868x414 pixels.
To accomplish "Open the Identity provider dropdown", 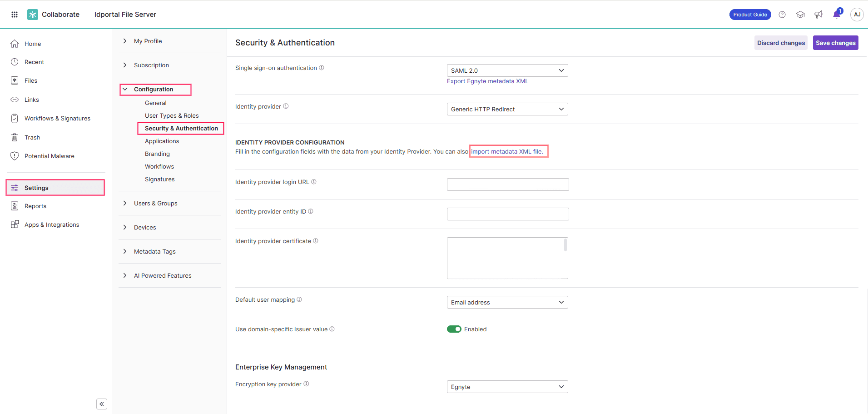I will [x=507, y=109].
